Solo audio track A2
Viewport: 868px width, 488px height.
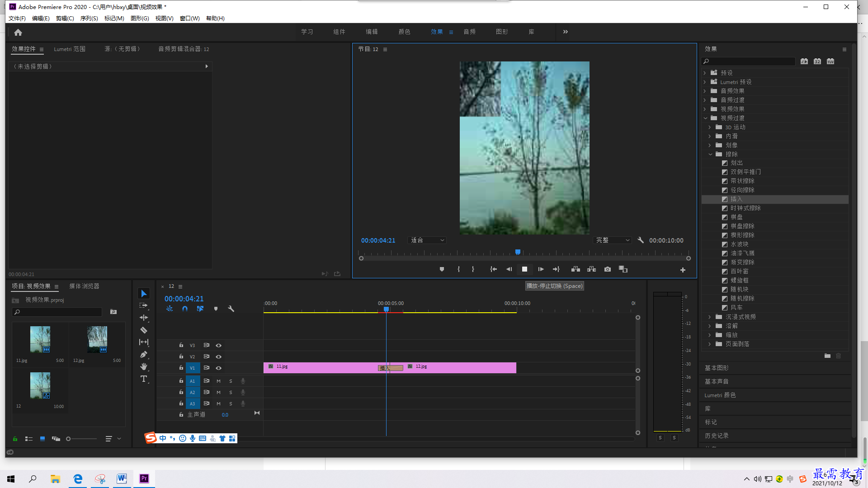(x=231, y=392)
